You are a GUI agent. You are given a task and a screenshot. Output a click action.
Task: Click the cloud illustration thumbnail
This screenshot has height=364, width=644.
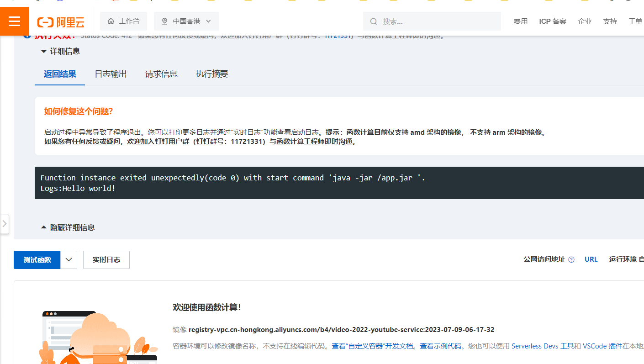(x=98, y=337)
